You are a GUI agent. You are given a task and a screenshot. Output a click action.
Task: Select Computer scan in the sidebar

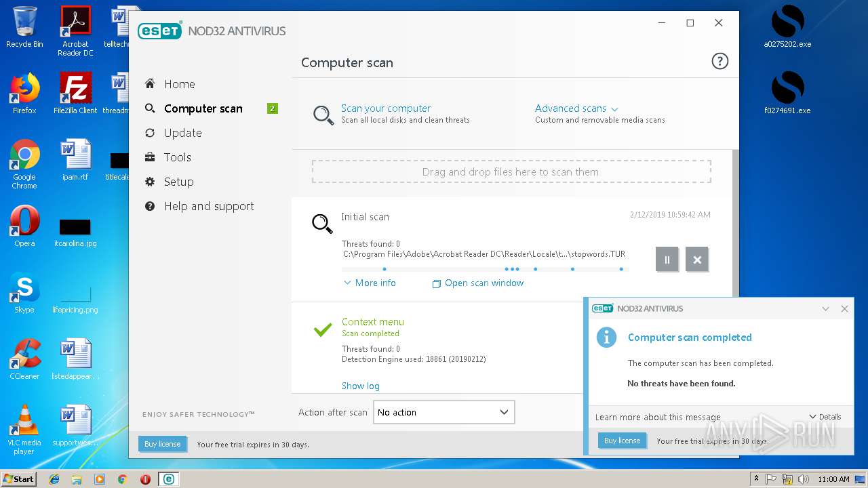click(x=203, y=108)
